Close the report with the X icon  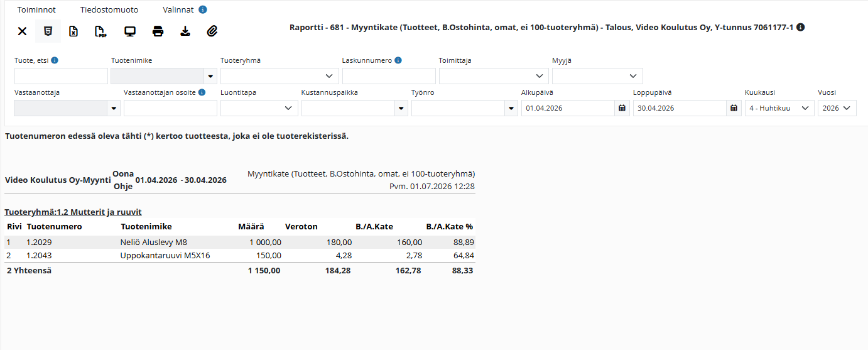point(22,31)
